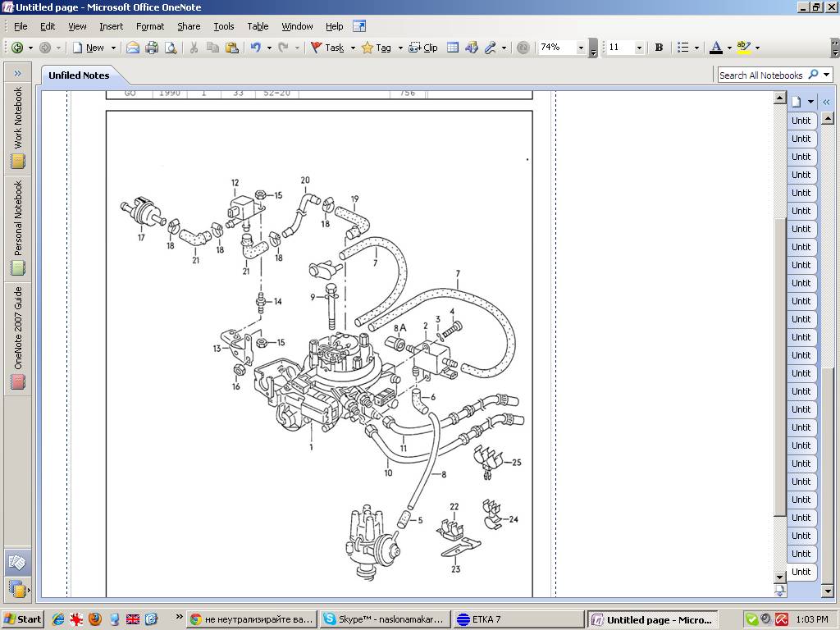Expand the navigation bar with chevron
Image resolution: width=840 pixels, height=630 pixels.
[x=17, y=74]
